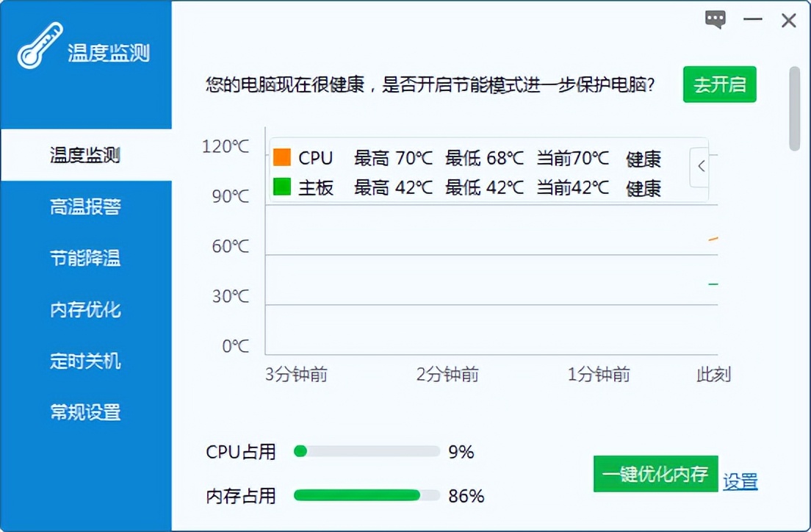This screenshot has width=811, height=532.
Task: Open the 定时关机 sidebar section
Action: pos(84,362)
